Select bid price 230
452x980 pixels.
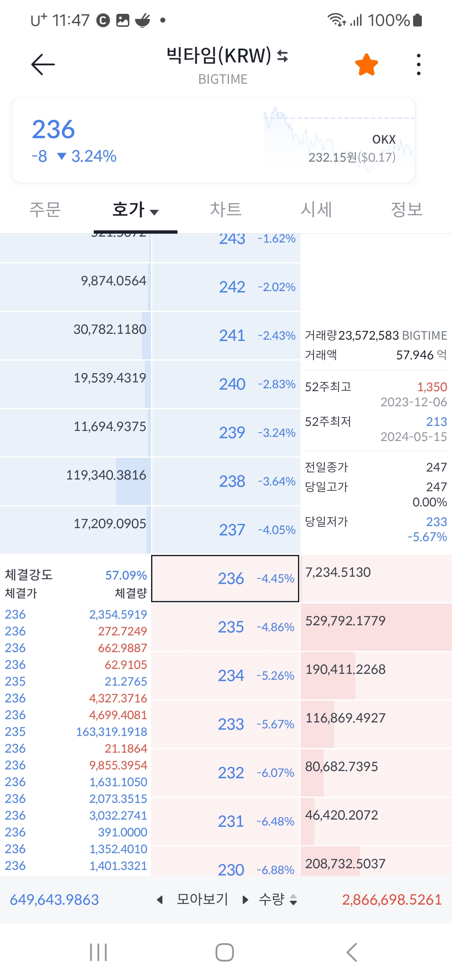[225, 861]
